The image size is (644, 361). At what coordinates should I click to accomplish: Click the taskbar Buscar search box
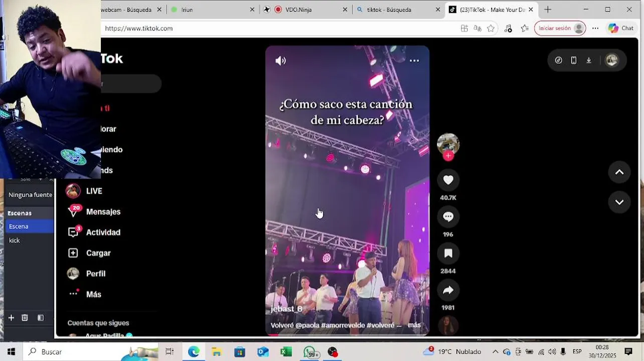point(90,352)
